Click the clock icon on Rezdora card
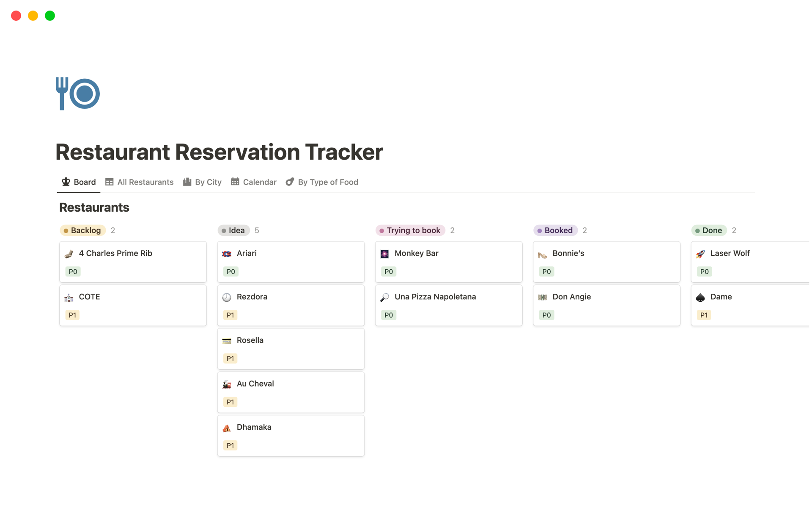Viewport: 812px width, 508px height. [227, 297]
